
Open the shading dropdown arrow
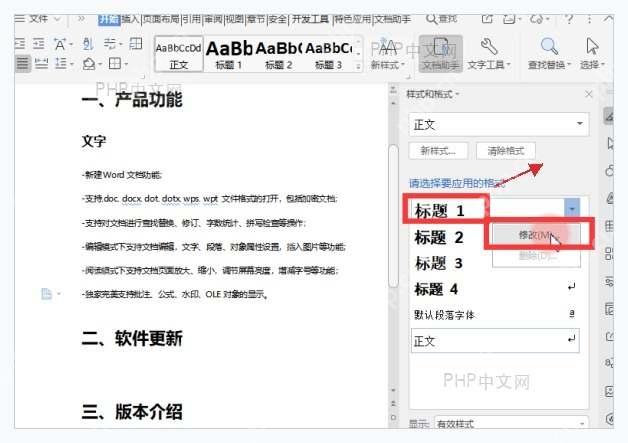tap(100, 64)
